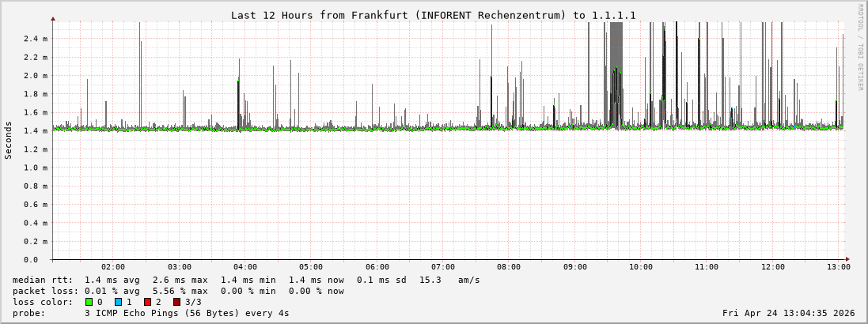Click the red loss color swatch for 2
This screenshot has width=868, height=324.
(x=147, y=302)
